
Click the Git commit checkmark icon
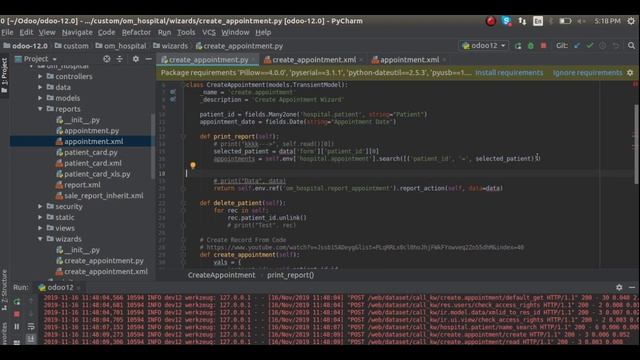tap(589, 46)
